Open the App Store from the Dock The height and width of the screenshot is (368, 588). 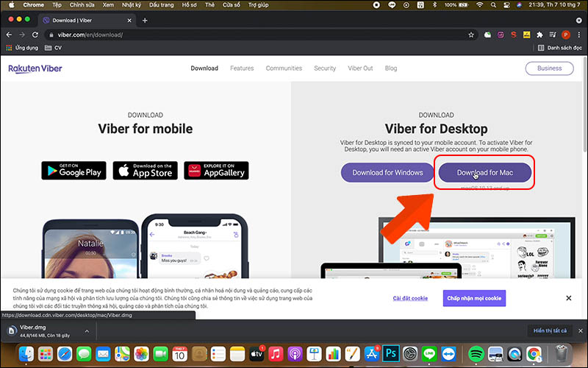(x=372, y=354)
